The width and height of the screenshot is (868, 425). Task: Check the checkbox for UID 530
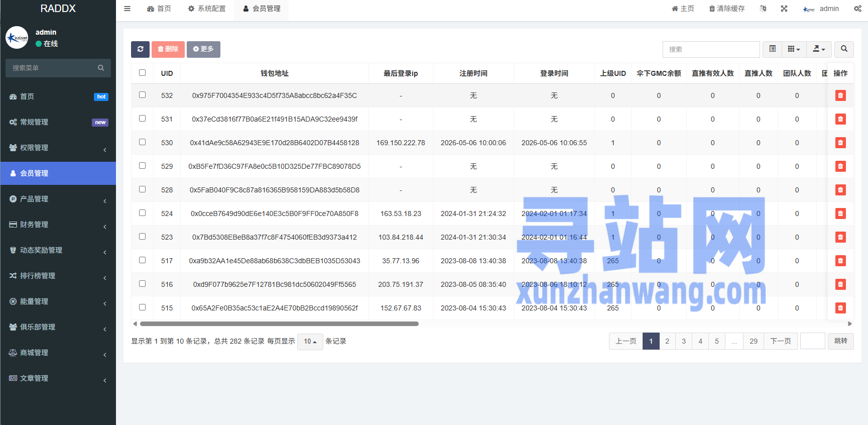pos(143,142)
